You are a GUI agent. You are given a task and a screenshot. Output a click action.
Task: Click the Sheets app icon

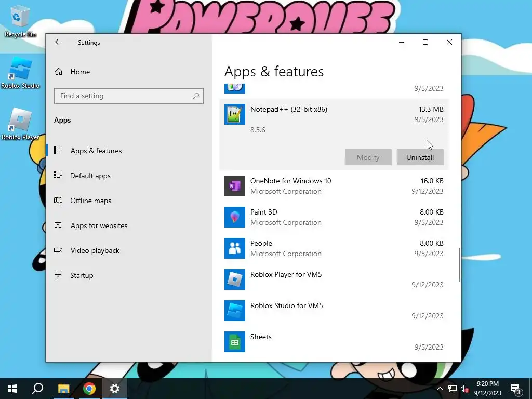click(x=235, y=342)
